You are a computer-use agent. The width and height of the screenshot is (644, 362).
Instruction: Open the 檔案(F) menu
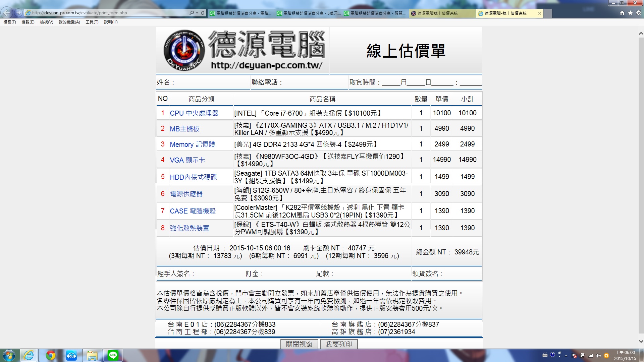10,22
